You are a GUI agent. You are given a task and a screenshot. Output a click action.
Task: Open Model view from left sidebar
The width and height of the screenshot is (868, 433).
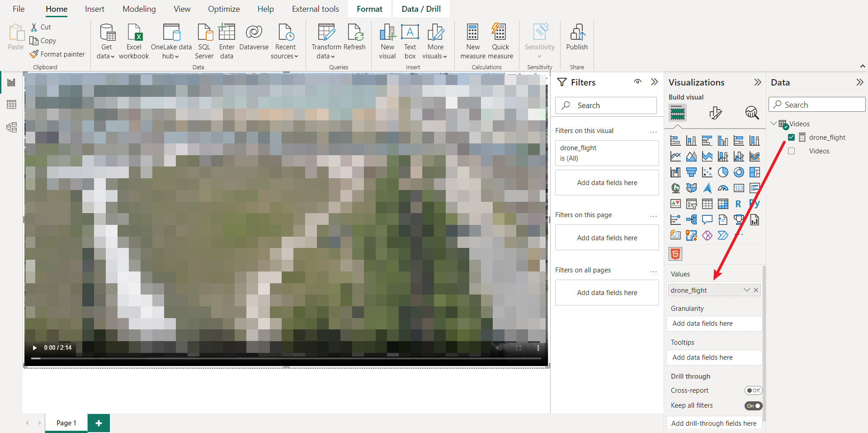point(12,127)
